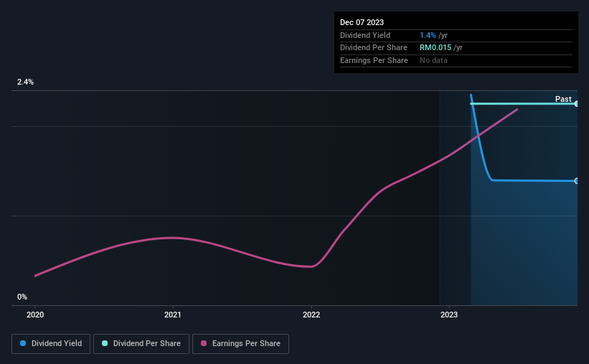589x364 pixels.
Task: Click the RM0.015 dividend per share value
Action: [x=435, y=48]
